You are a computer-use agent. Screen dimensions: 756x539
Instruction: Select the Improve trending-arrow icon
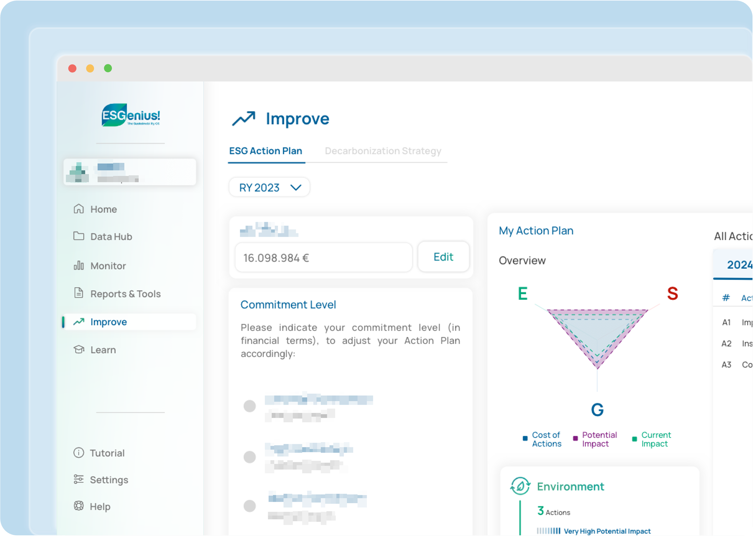[x=78, y=322]
